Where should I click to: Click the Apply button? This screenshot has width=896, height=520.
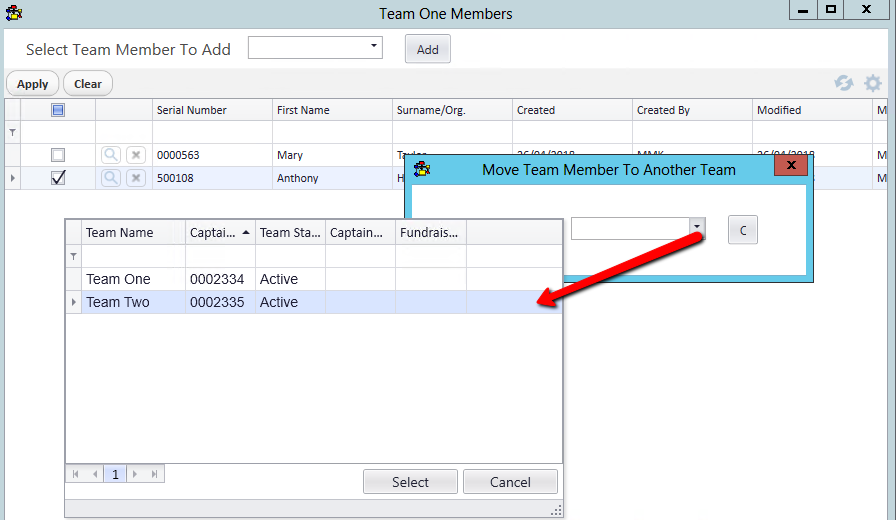coord(33,84)
